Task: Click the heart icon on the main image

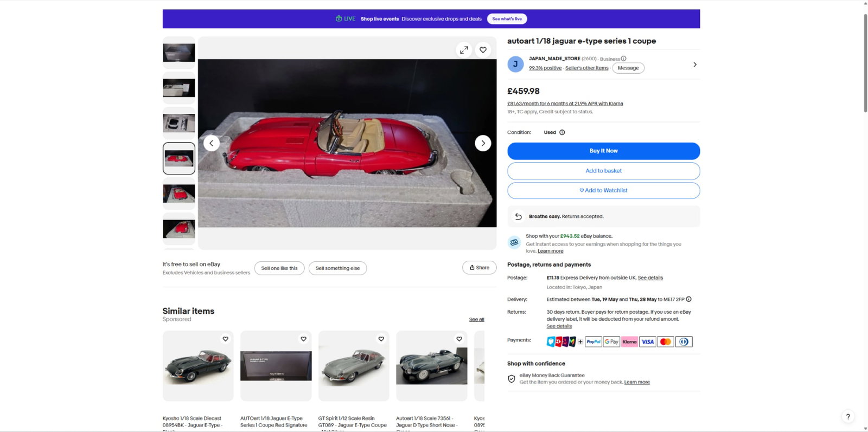Action: coord(483,50)
